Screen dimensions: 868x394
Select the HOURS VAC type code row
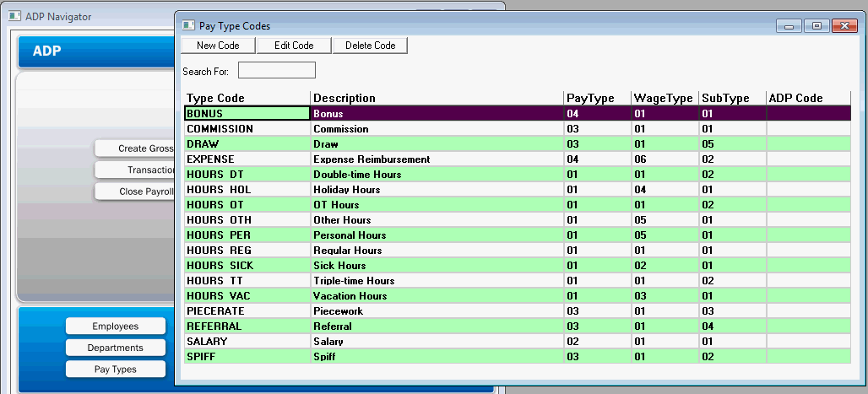(517, 295)
